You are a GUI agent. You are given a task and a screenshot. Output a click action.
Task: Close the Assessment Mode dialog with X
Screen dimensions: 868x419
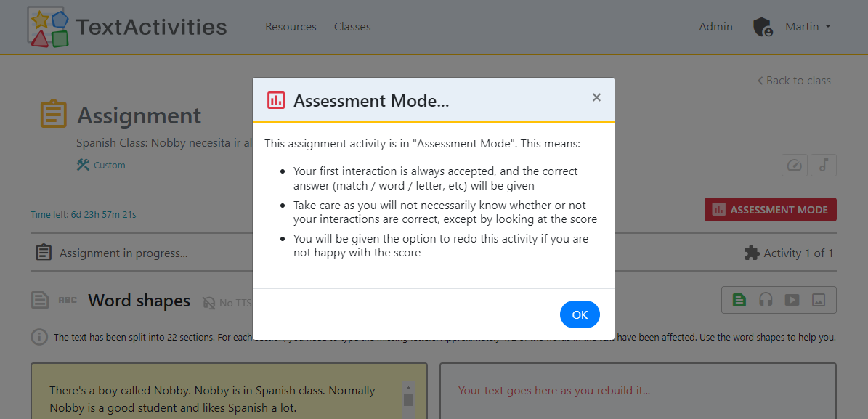596,97
